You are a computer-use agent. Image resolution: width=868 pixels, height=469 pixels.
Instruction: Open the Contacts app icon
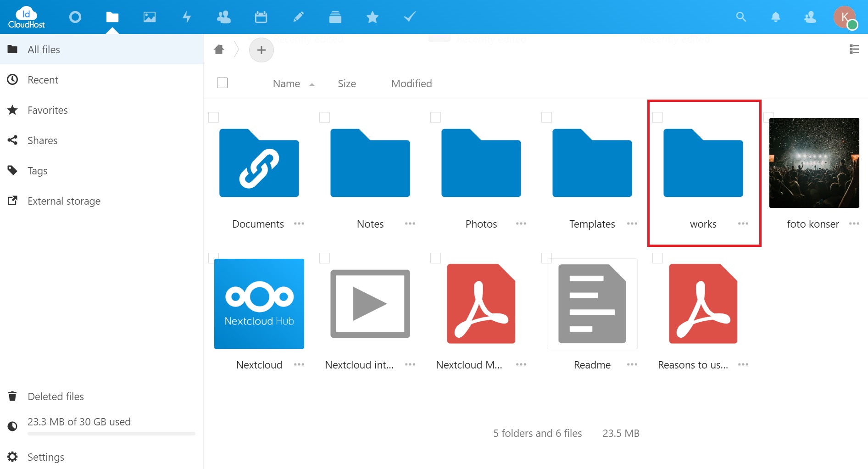pos(224,17)
